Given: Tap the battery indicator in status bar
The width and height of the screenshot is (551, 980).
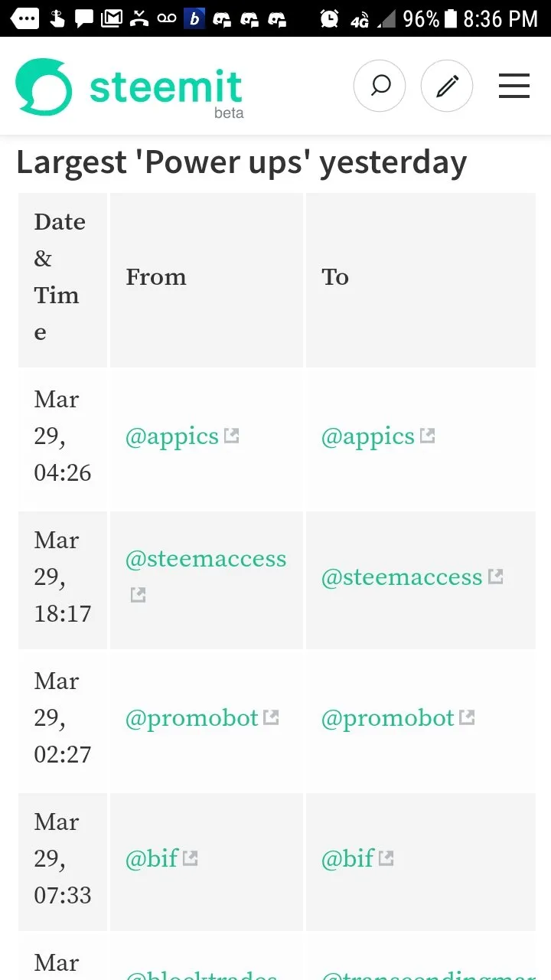Looking at the screenshot, I should tap(451, 18).
